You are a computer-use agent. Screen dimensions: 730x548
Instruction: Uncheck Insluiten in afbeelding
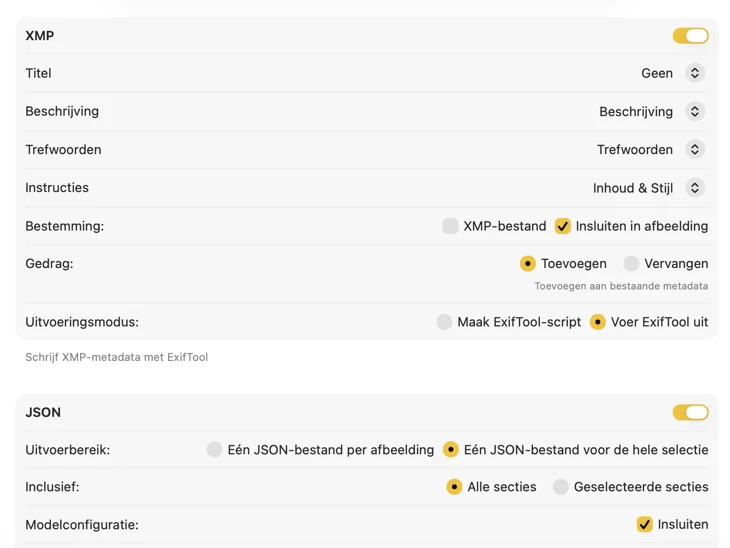tap(563, 226)
